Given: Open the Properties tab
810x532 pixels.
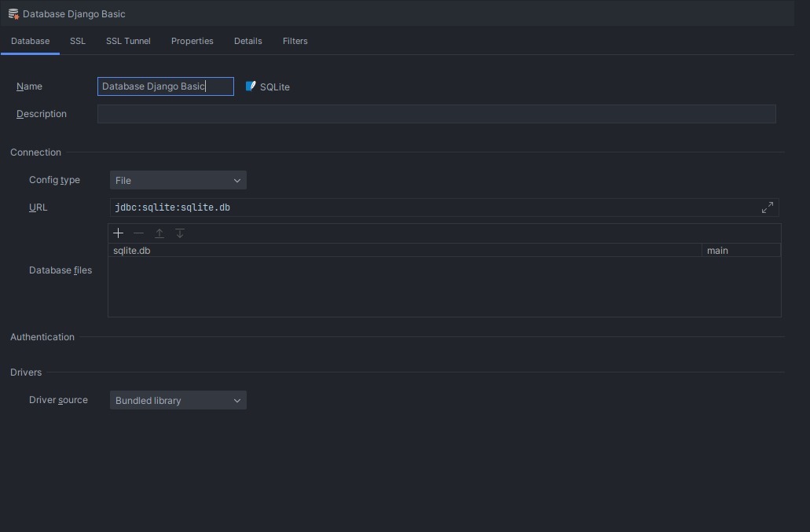Looking at the screenshot, I should [192, 41].
